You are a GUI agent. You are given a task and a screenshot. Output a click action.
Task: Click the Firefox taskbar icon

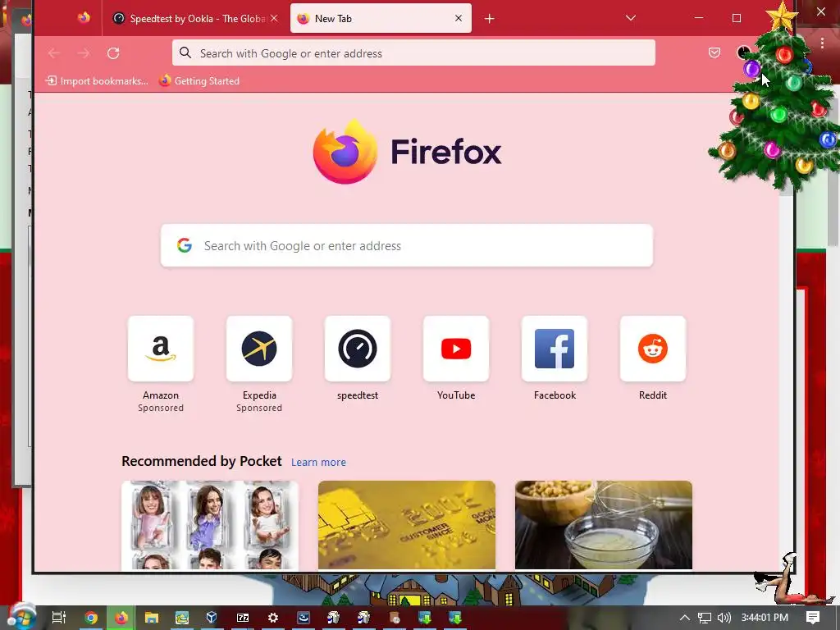tap(121, 618)
